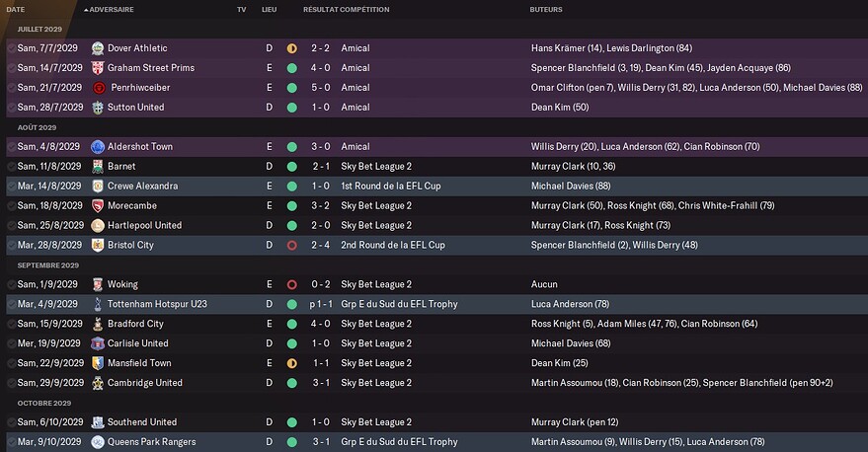Click the Bristol City club crest
Image resolution: width=868 pixels, height=452 pixels.
[98, 245]
